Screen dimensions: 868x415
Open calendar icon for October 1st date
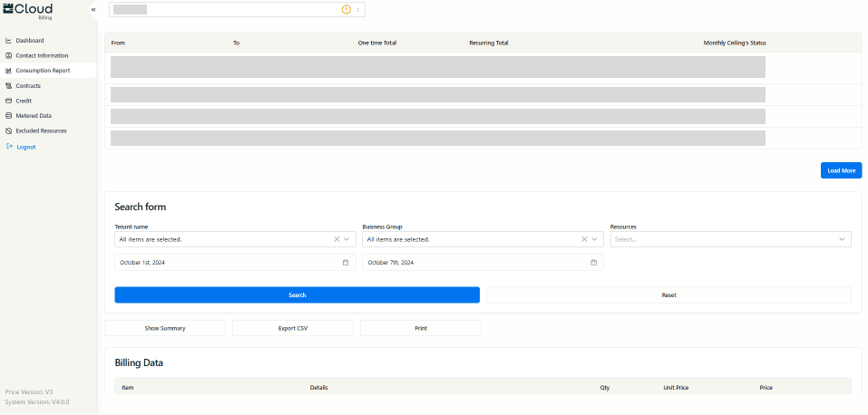point(346,263)
